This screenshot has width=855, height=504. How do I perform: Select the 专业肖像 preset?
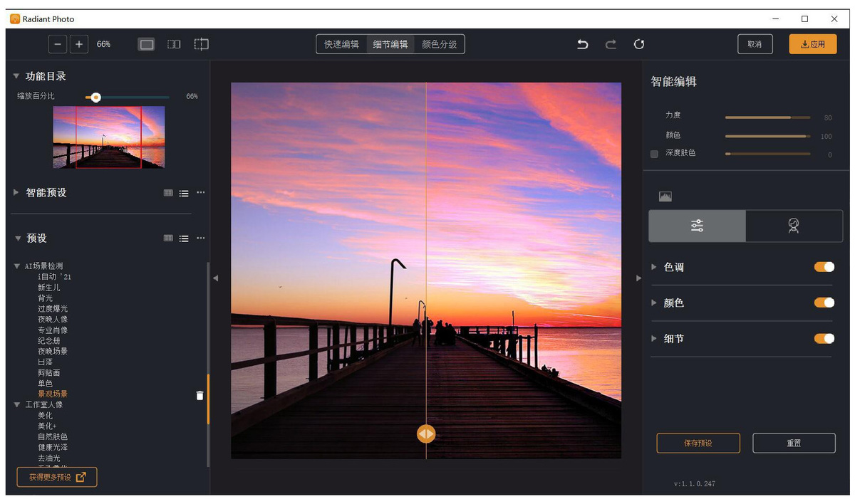coord(53,330)
